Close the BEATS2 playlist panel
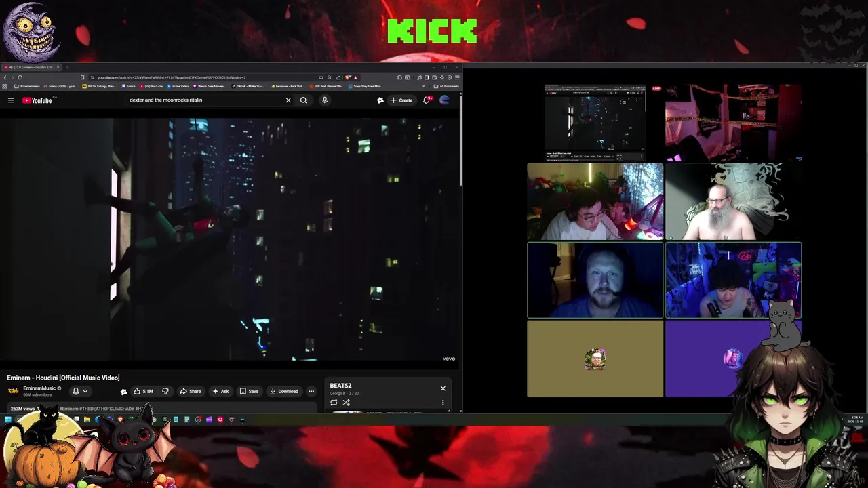This screenshot has width=868, height=488. [x=443, y=388]
